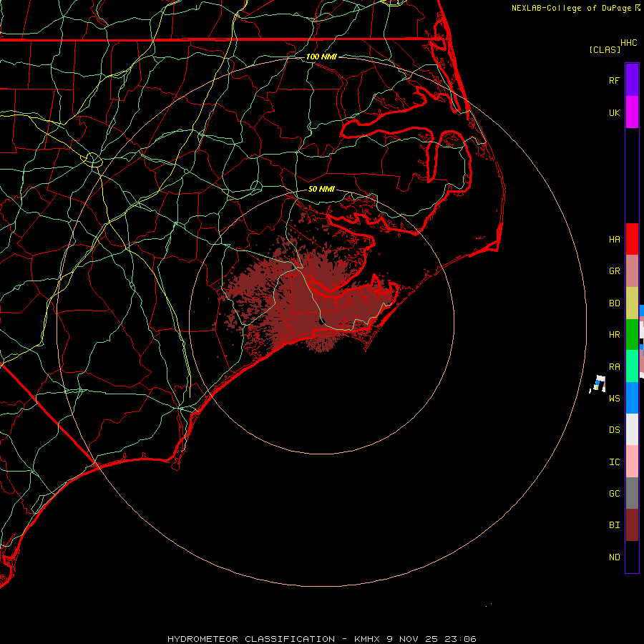Click the BI dark red legend swatch
Screen dimensions: 644x644
point(632,525)
